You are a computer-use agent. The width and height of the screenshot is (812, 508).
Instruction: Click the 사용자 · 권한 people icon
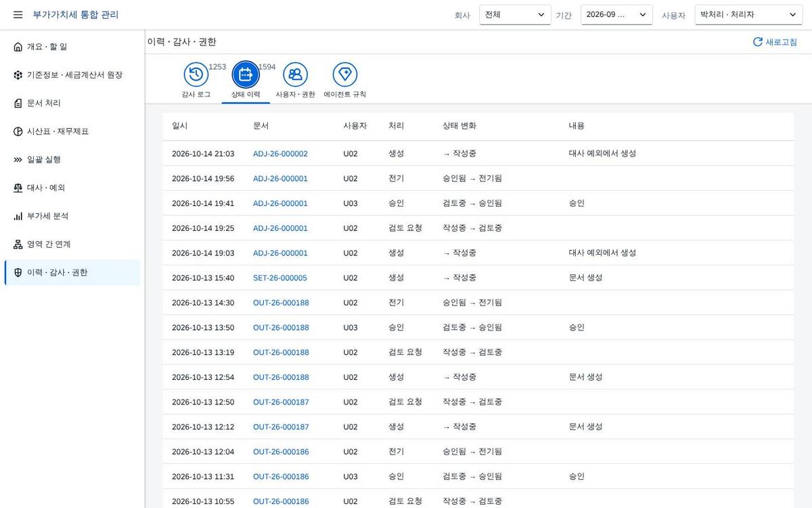pyautogui.click(x=295, y=75)
